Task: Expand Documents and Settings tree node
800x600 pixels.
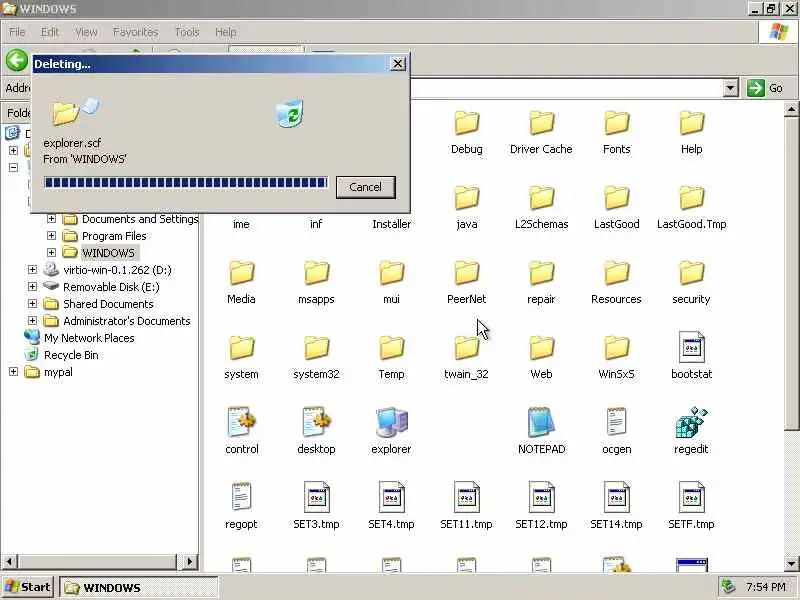Action: (x=51, y=218)
